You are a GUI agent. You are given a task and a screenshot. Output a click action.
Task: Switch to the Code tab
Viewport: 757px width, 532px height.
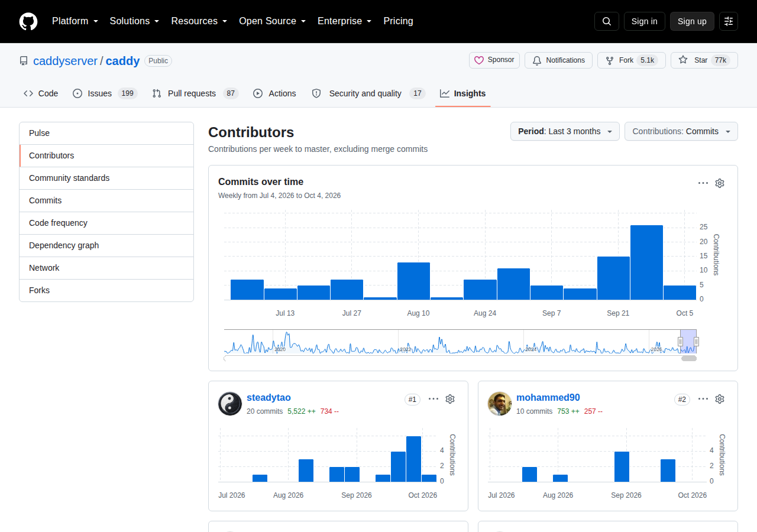[x=41, y=93]
